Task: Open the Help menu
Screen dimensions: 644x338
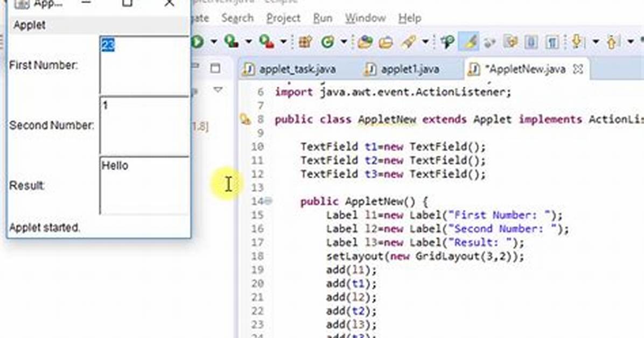Action: pos(409,18)
